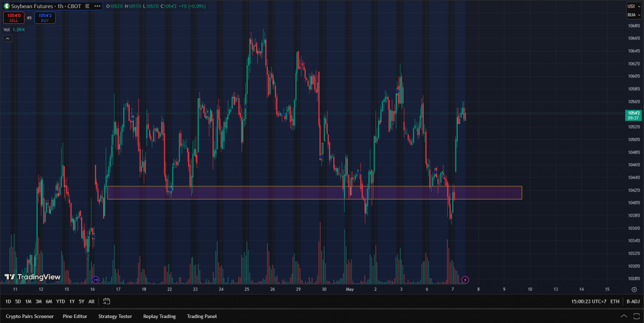Click the purple lightning bolt marker on the chart

pyautogui.click(x=465, y=280)
